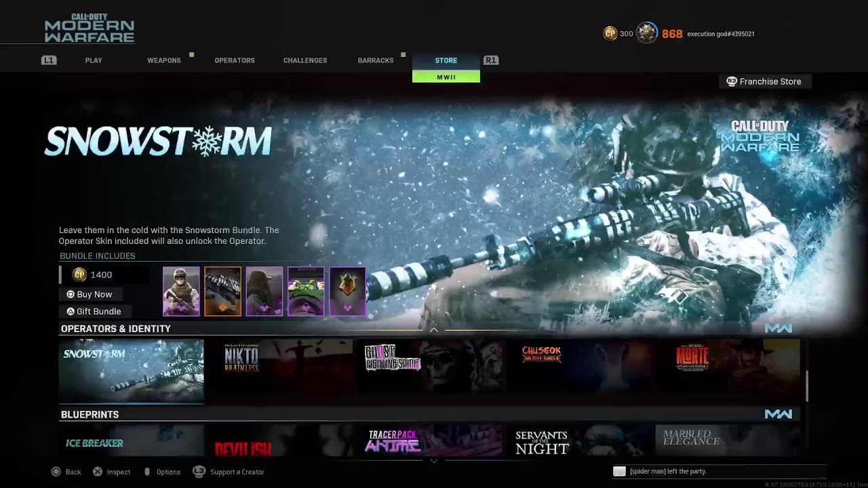Click the keyboard icon in party notification
This screenshot has height=488, width=868.
point(619,471)
